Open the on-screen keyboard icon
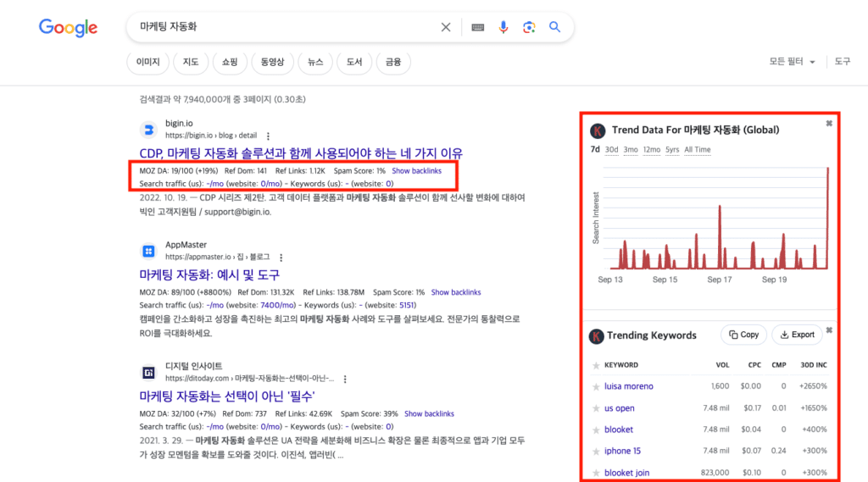 coord(478,27)
